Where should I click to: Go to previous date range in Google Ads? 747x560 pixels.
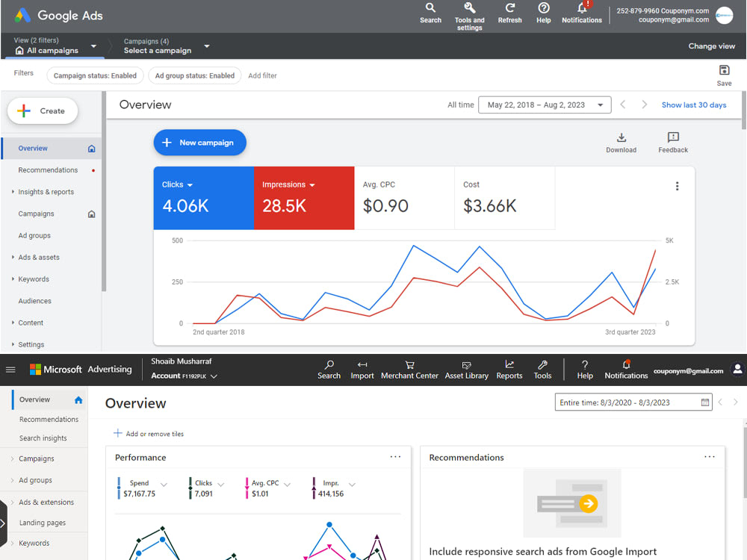pos(623,105)
